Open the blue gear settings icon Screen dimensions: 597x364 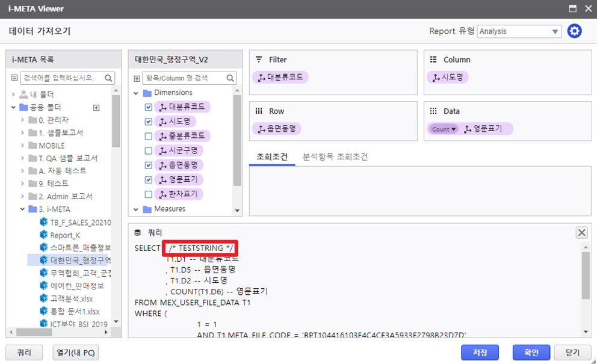click(x=575, y=31)
